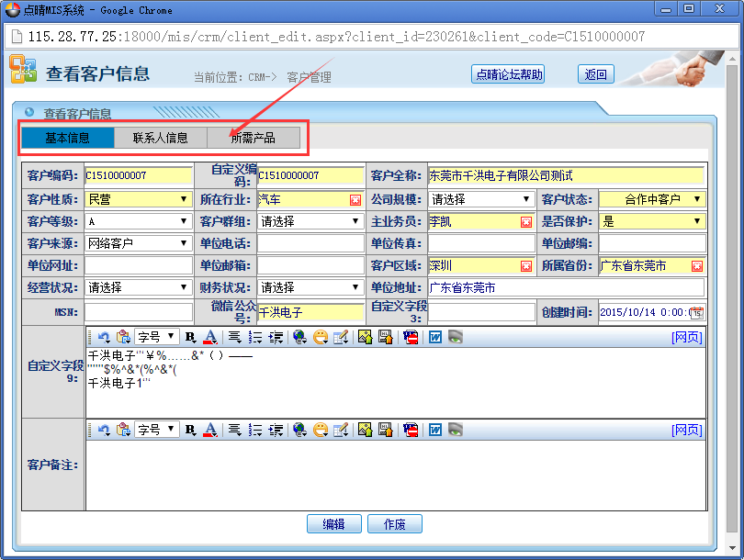Expand the 客户性质 dropdown
This screenshot has width=744, height=560.
[x=185, y=199]
